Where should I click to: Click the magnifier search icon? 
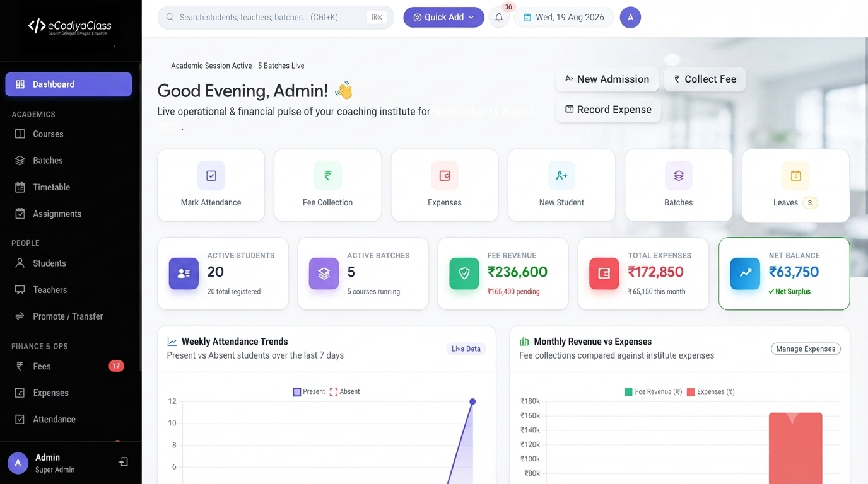click(x=170, y=18)
